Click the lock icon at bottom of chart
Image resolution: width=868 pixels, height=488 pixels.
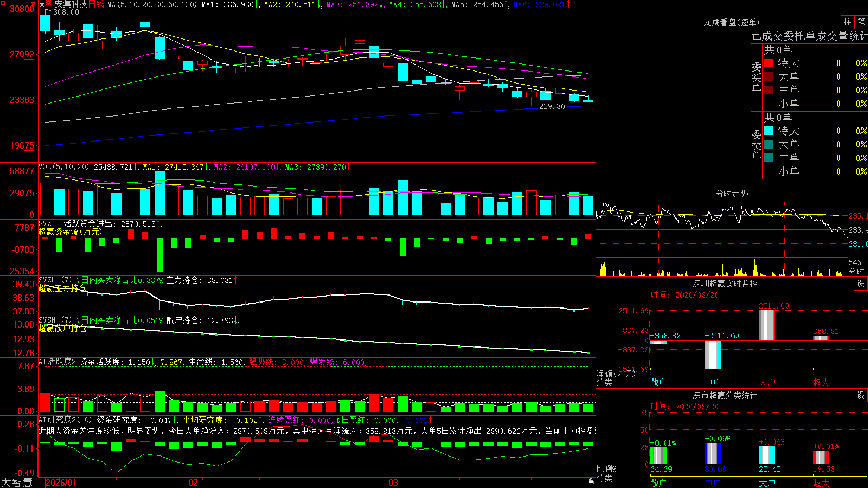pyautogui.click(x=591, y=481)
